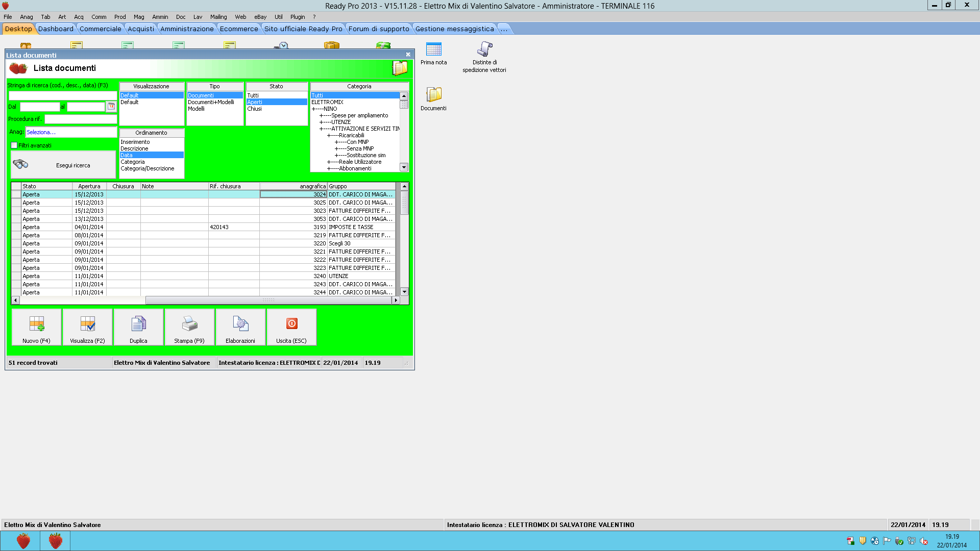Click the first strawberry taskbar icon

pos(23,541)
